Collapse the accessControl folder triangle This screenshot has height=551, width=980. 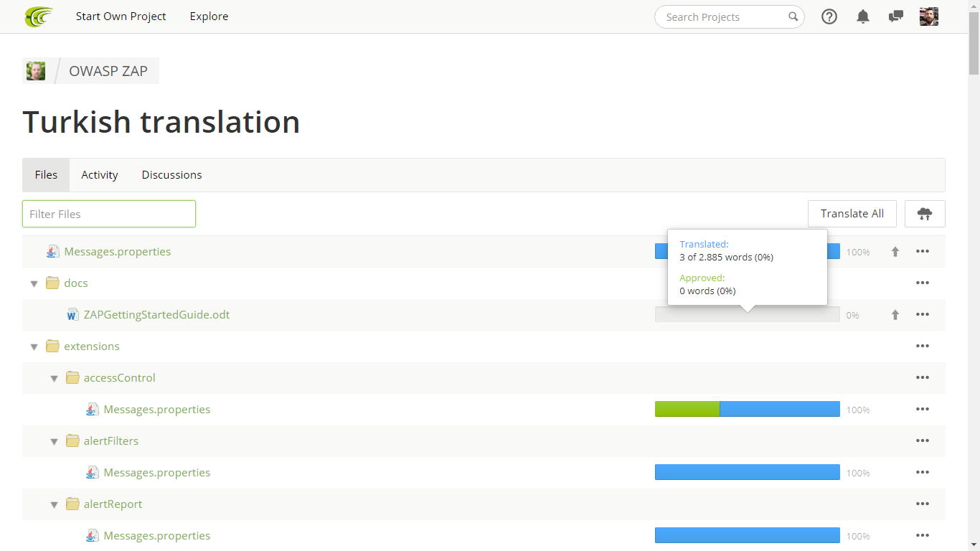54,378
